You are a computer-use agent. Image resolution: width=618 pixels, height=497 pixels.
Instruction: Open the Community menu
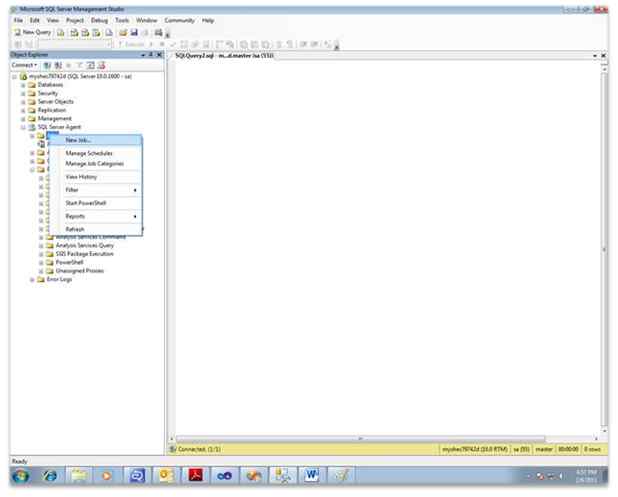180,20
